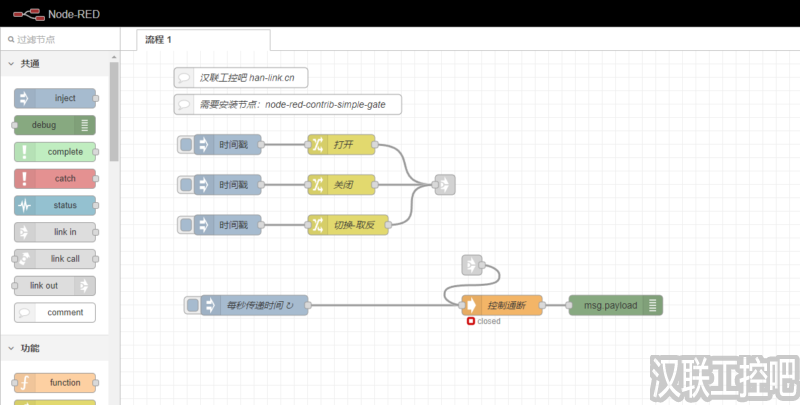Toggle the msg.payload debug output button

[654, 306]
